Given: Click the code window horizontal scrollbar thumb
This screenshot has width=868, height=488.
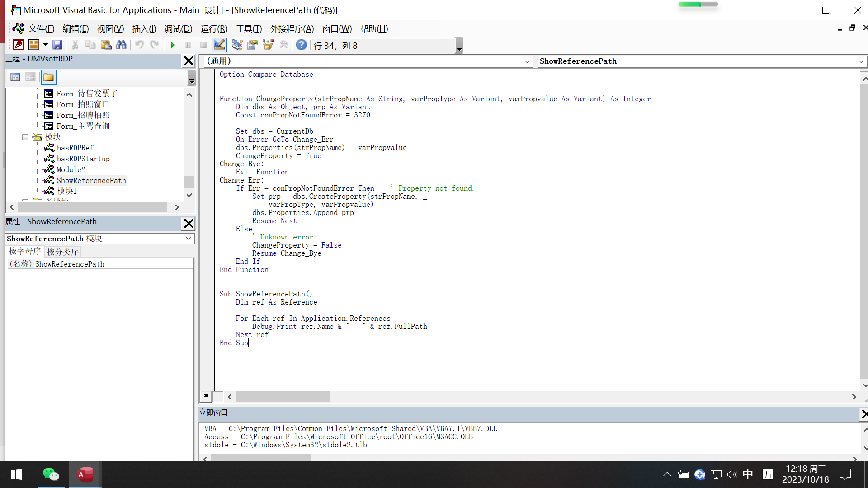Looking at the screenshot, I should [282, 397].
